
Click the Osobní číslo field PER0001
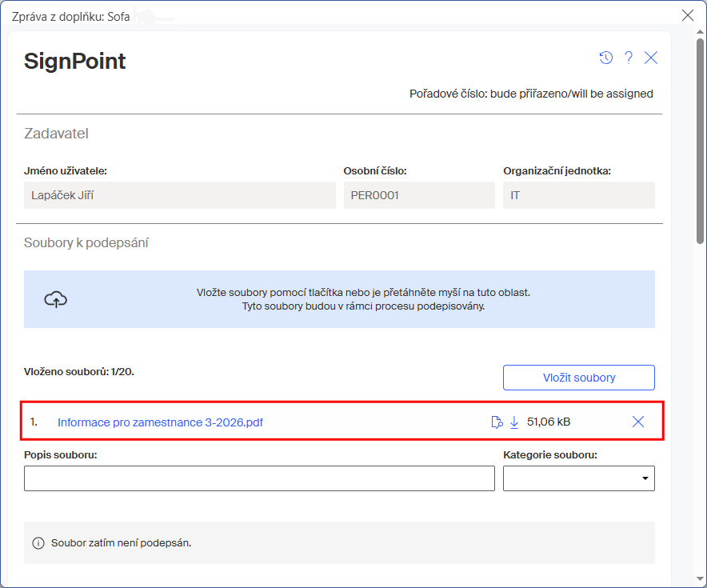(419, 195)
